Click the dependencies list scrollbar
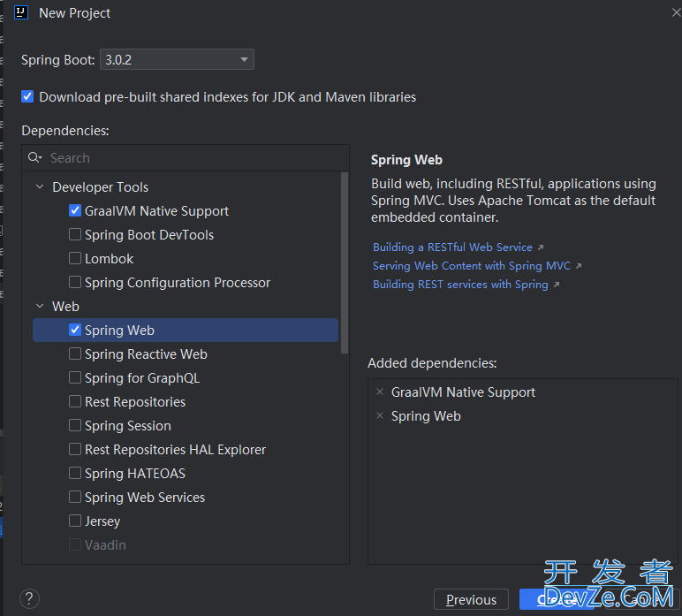Viewport: 682px width, 616px height. click(345, 262)
